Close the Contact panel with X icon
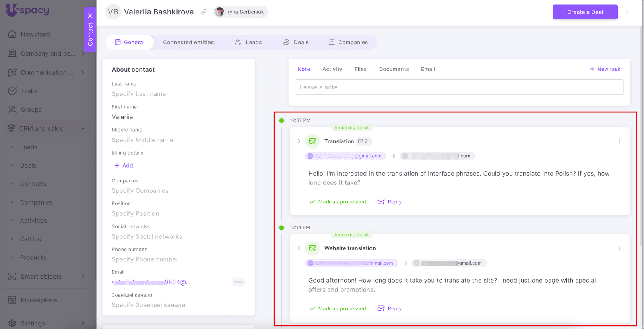The image size is (644, 329). 90,16
